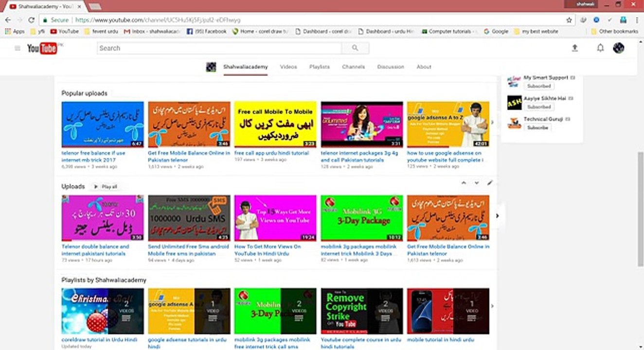Open the fevent urdu bookmarks folder
Image resolution: width=644 pixels, height=350 pixels.
coord(101,31)
